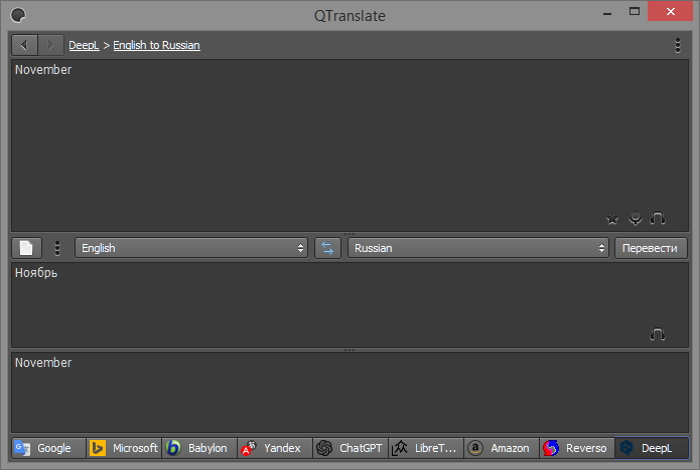This screenshot has width=700, height=470.
Task: Add source text to favorites with star icon
Action: tap(612, 219)
